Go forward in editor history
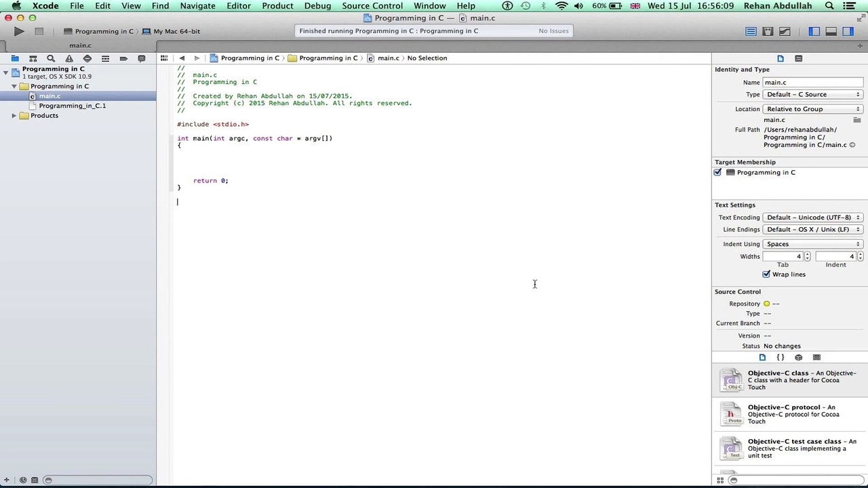Viewport: 868px width, 488px height. [197, 58]
